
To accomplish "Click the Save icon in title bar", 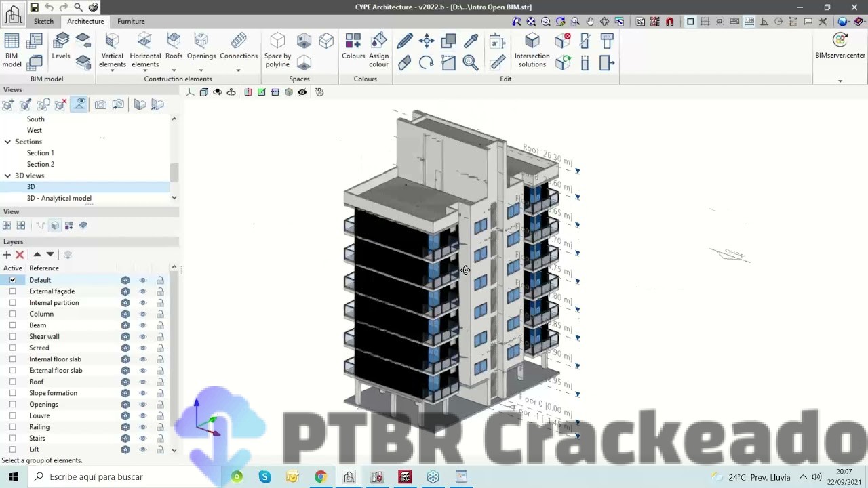I will click(x=34, y=7).
